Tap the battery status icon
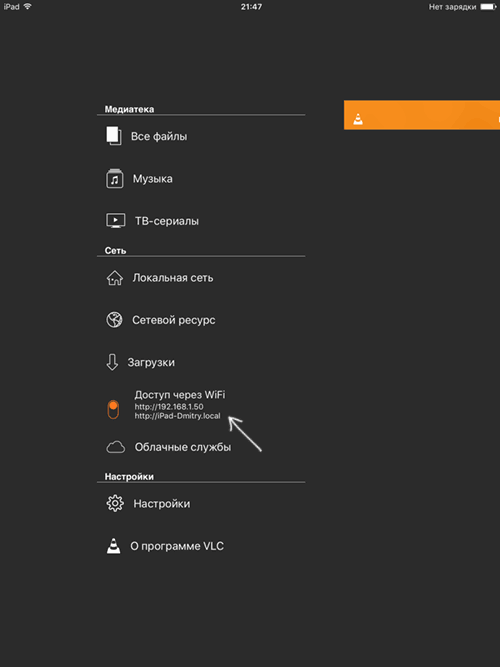This screenshot has height=667, width=500. click(488, 7)
